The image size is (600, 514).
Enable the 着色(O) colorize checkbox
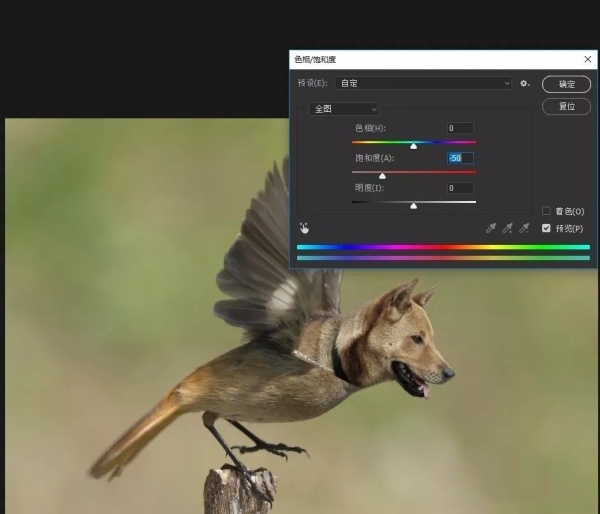[x=546, y=211]
